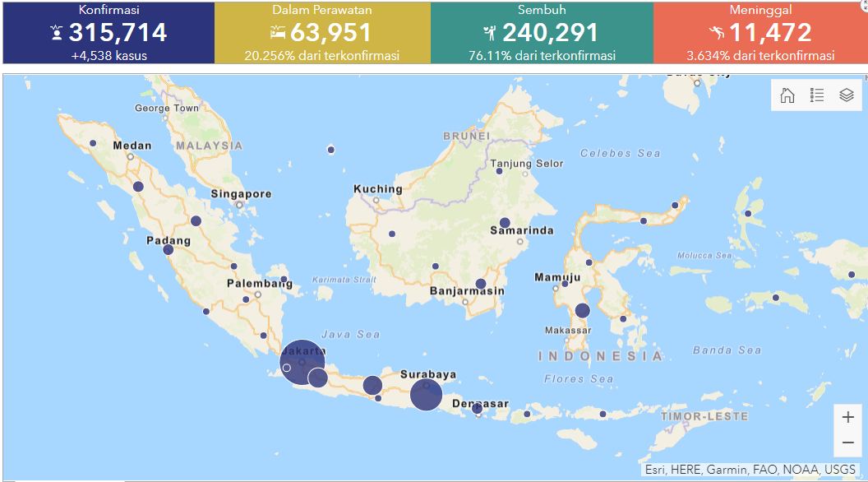This screenshot has width=868, height=482.
Task: Click the BRUNEI country label
Action: click(467, 136)
